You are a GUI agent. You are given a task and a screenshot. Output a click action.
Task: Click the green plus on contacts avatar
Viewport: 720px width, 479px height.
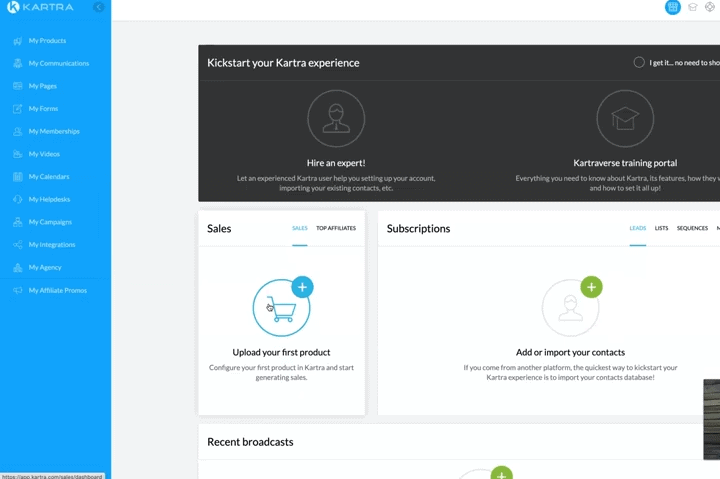click(x=591, y=287)
